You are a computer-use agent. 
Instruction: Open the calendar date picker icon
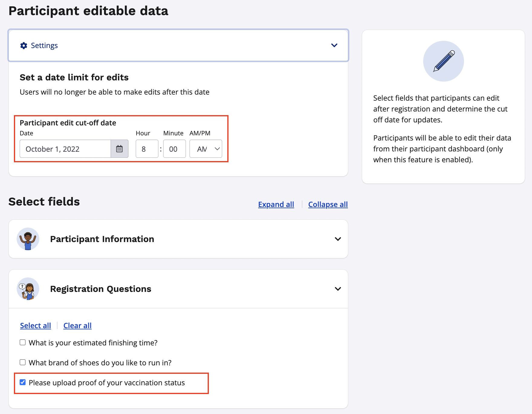coord(119,149)
